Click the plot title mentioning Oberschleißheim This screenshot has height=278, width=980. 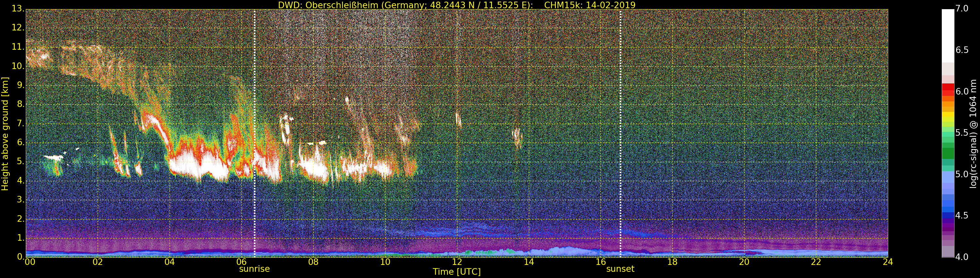457,5
